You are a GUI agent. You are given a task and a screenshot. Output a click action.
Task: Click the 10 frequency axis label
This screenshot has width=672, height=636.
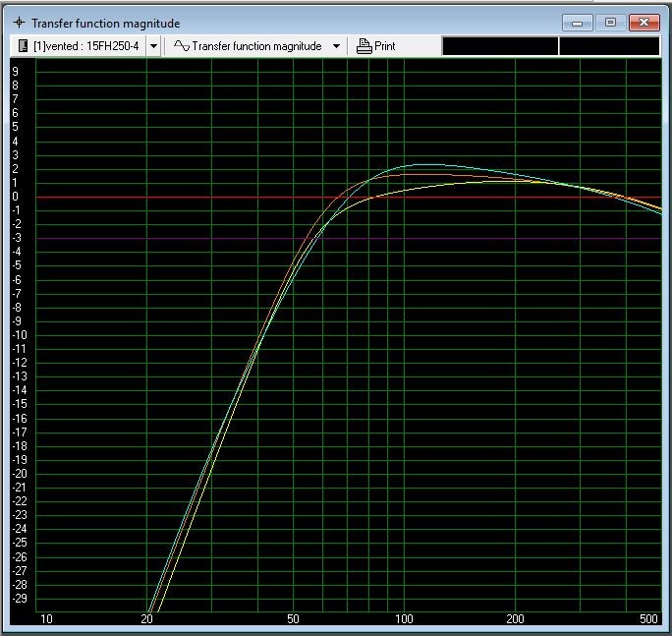(x=46, y=619)
